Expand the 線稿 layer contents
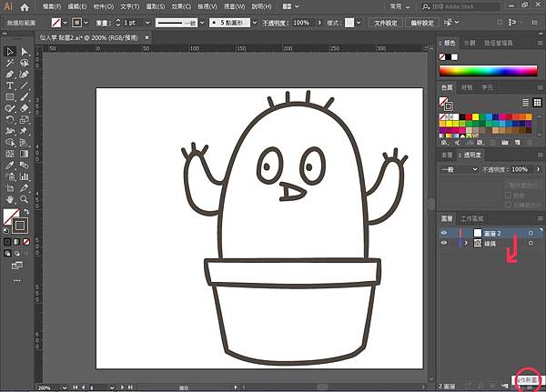546x392 pixels. coord(466,244)
